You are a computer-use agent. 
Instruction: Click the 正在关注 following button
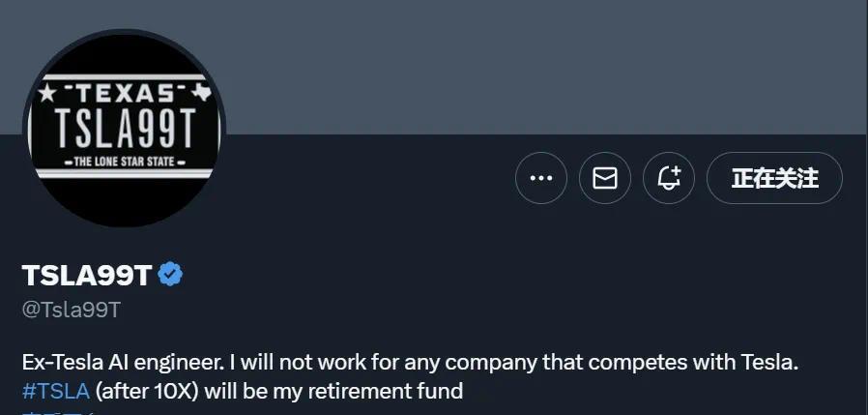point(774,178)
